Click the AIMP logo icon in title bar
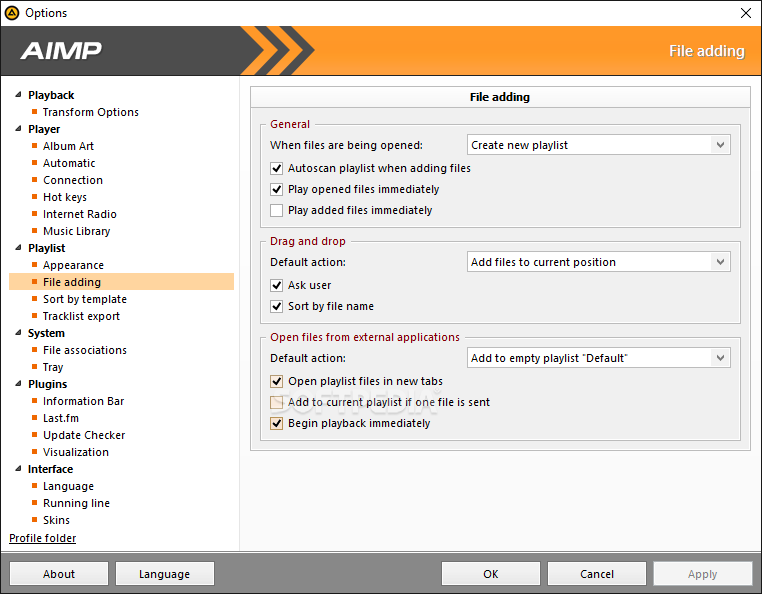The image size is (762, 594). [12, 13]
